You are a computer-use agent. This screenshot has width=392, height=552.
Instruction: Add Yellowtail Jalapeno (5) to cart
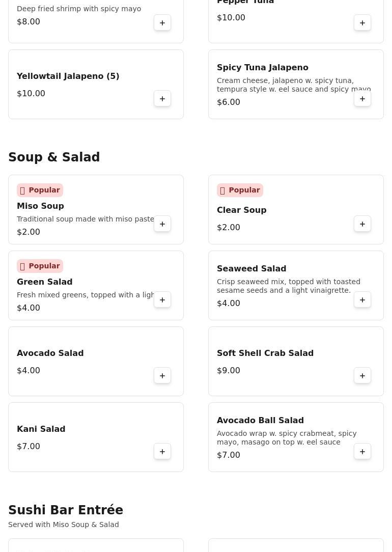tap(162, 99)
